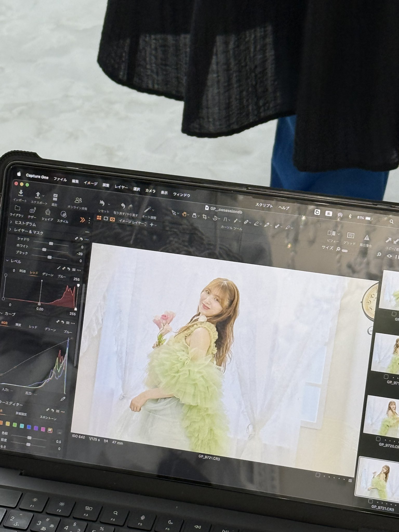
Task: Click the Before (ビフォー) compare icon
Action: [x=331, y=233]
